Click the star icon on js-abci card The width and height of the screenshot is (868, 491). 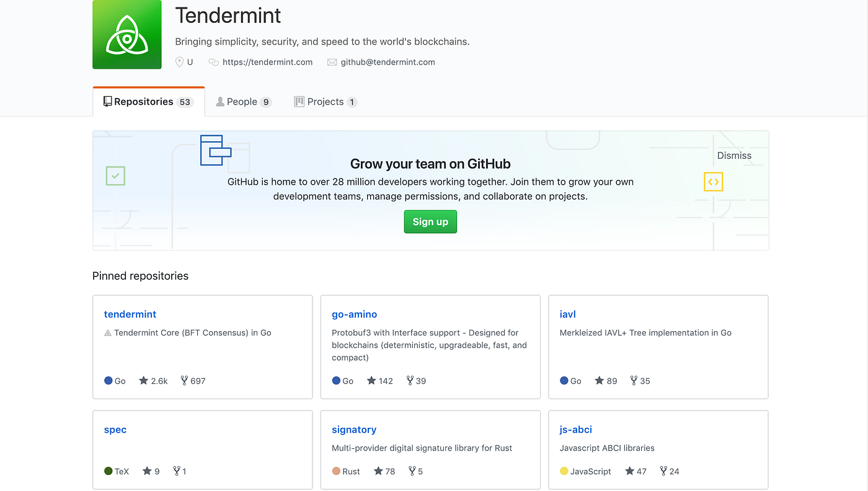coord(630,471)
